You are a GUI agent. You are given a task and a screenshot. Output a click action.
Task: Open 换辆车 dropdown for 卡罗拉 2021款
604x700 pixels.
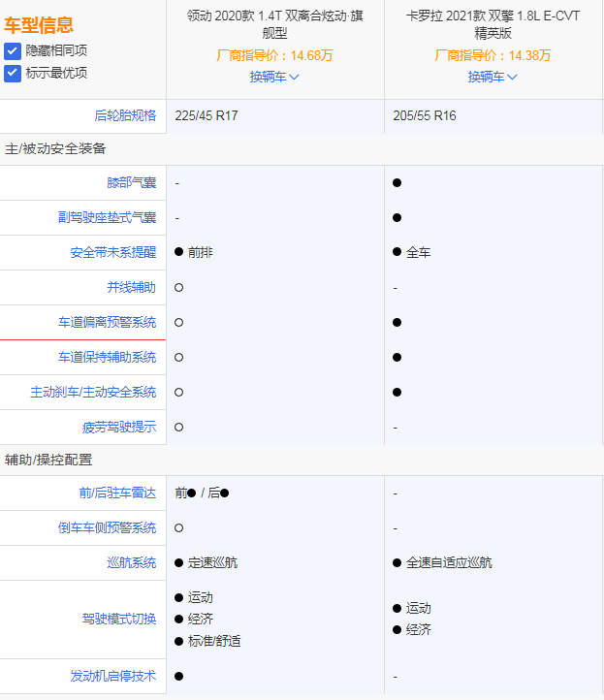click(x=493, y=77)
